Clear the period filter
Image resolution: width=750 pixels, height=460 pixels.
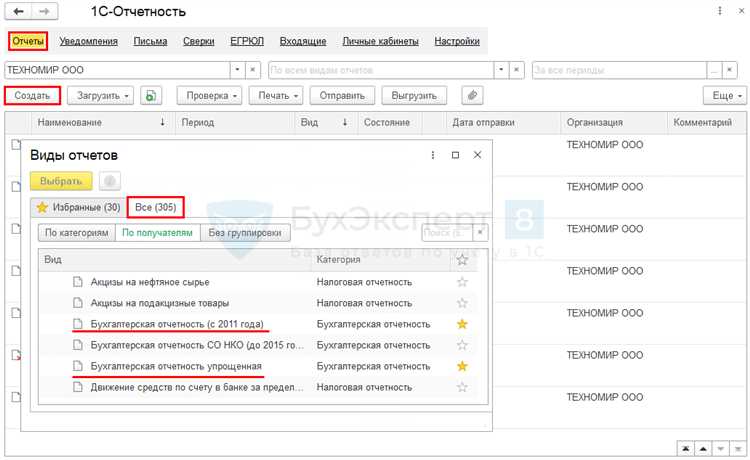(729, 70)
